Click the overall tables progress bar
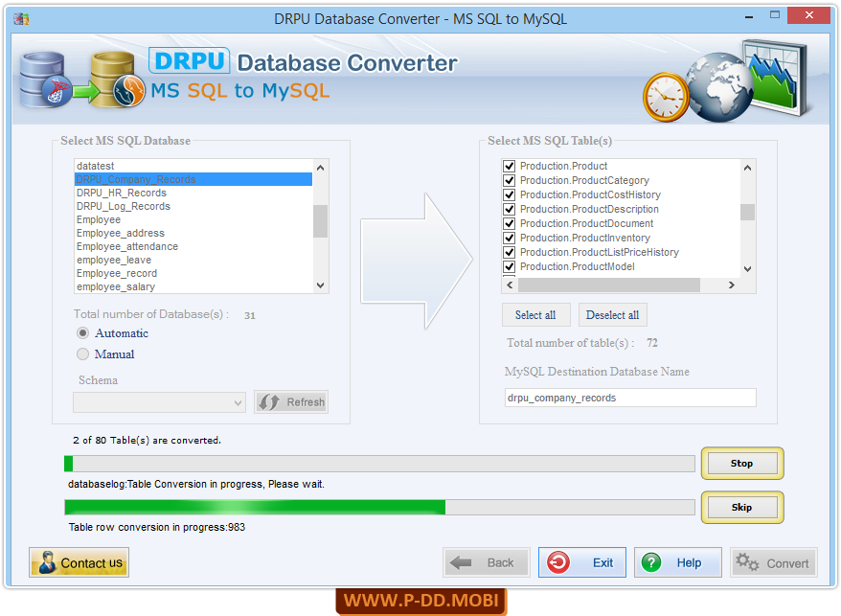Viewport: 841px width, 616px height. point(379,464)
